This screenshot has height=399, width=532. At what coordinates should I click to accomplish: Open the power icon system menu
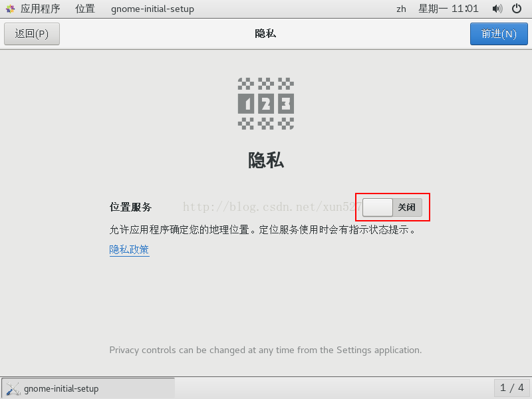coord(517,9)
